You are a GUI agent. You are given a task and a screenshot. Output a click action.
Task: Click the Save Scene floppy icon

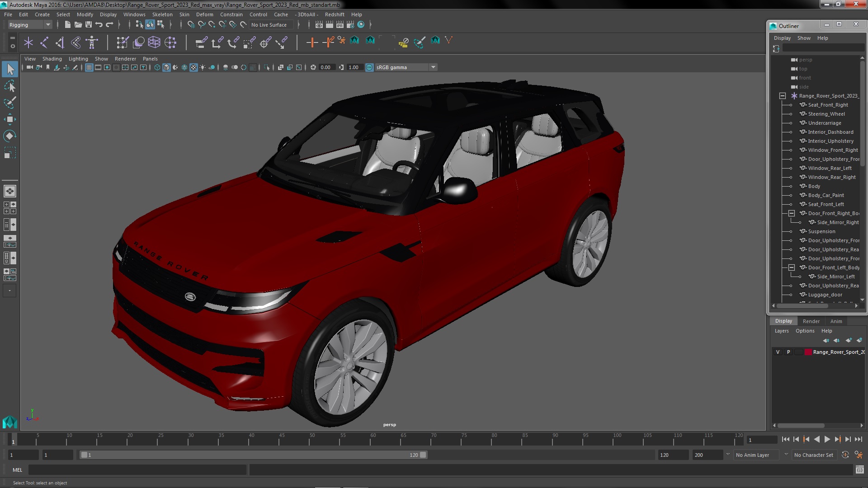89,25
